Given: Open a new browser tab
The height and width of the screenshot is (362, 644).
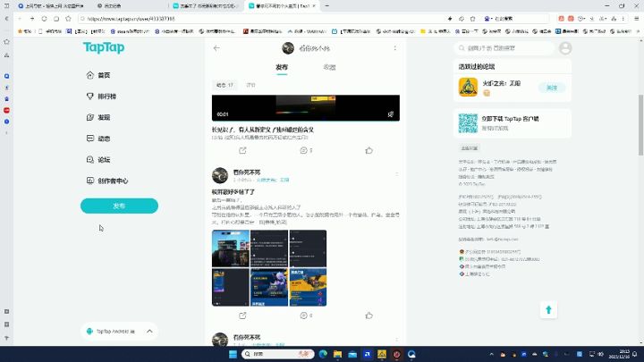Looking at the screenshot, I should 327,5.
